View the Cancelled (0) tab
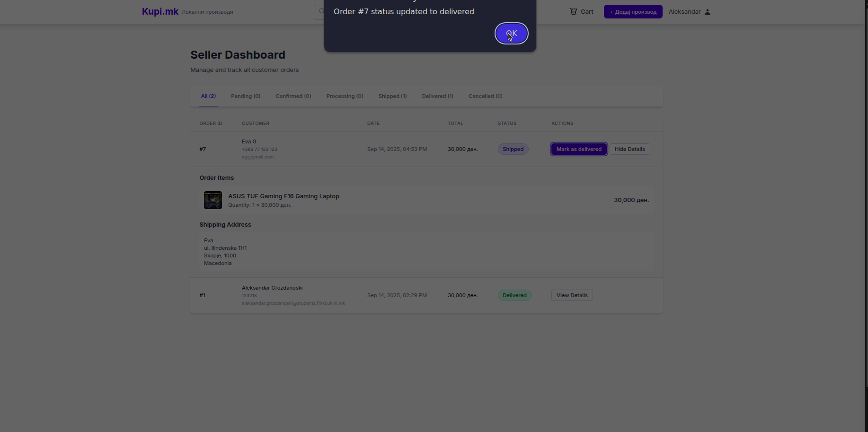The image size is (868, 432). tap(485, 96)
